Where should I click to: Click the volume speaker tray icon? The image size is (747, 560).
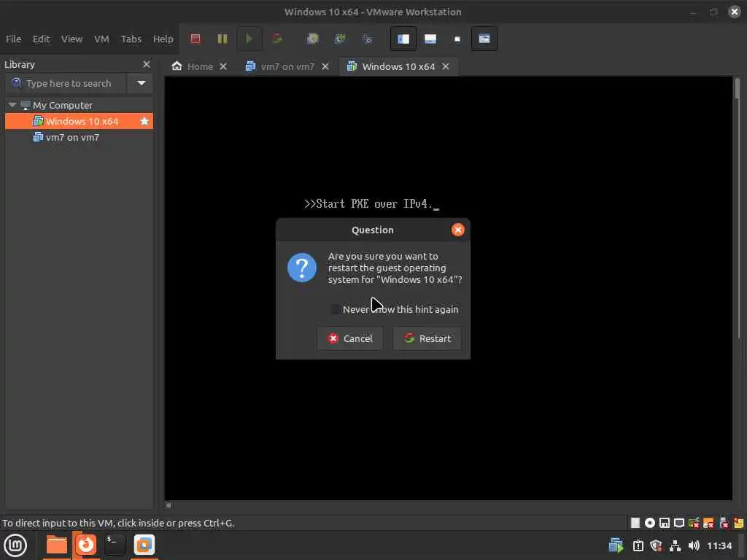click(694, 545)
